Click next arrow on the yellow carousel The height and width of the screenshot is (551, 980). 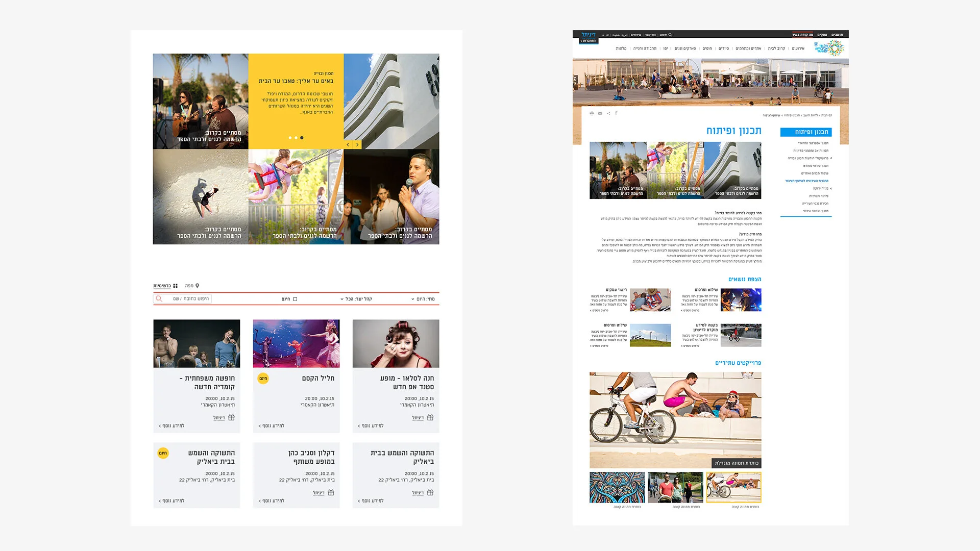[357, 145]
